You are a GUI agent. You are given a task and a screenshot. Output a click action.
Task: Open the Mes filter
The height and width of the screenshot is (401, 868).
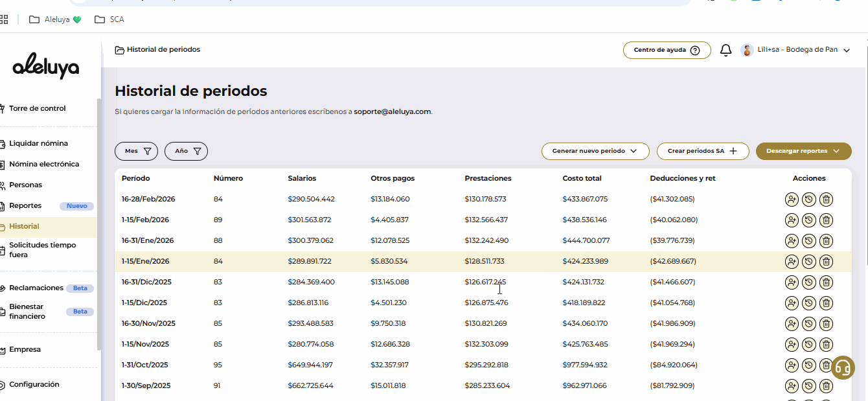[x=136, y=151]
